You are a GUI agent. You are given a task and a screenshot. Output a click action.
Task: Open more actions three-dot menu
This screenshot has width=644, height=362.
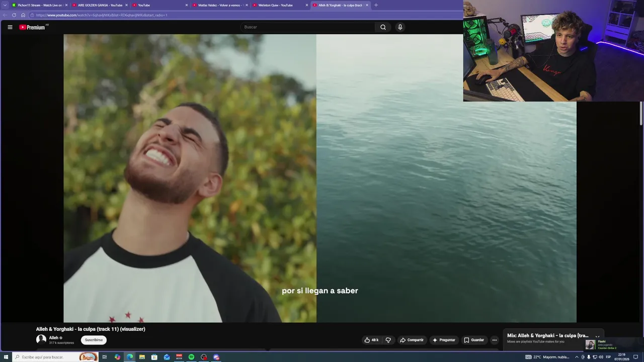(x=494, y=340)
